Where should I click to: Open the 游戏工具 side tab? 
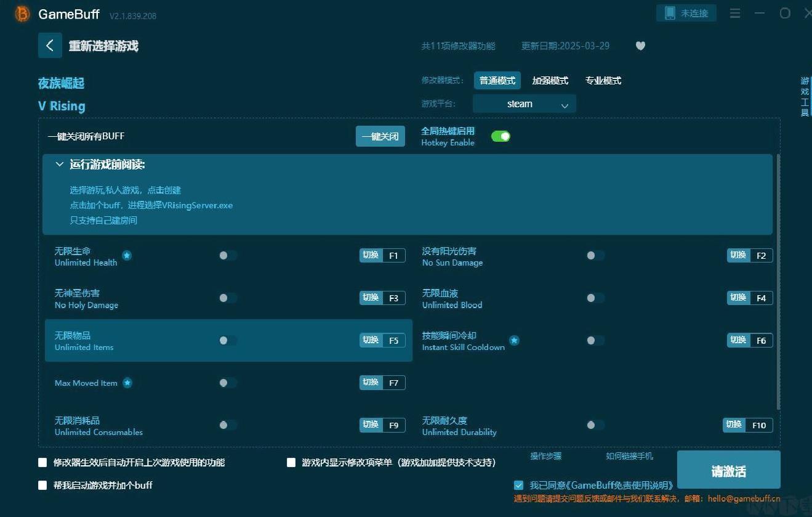point(805,97)
